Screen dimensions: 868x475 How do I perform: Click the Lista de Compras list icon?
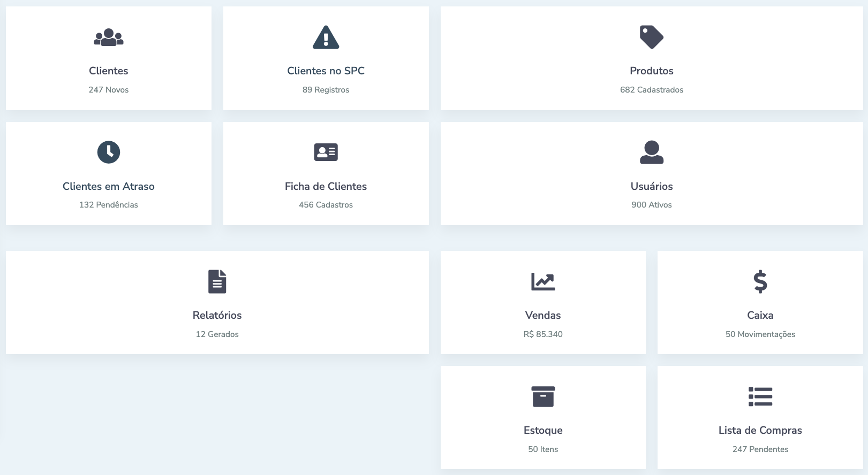pos(760,396)
